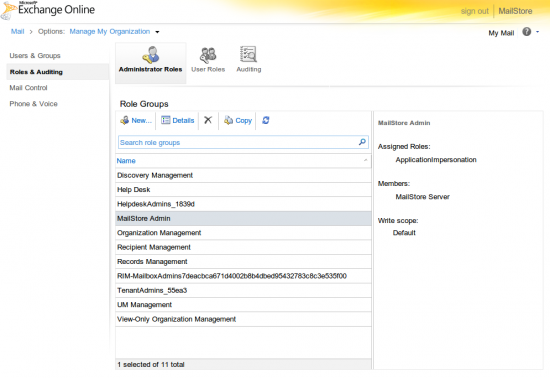Click ApplicationImpersonation assigned role text
The height and width of the screenshot is (378, 550).
[436, 160]
